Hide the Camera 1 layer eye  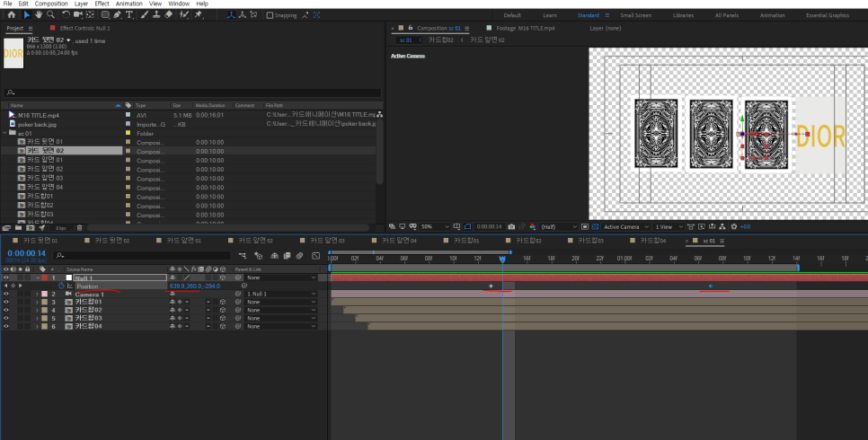tap(6, 295)
